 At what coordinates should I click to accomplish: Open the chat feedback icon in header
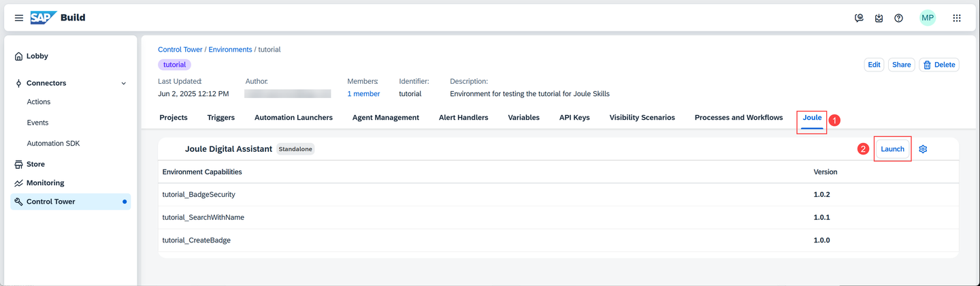click(x=859, y=18)
